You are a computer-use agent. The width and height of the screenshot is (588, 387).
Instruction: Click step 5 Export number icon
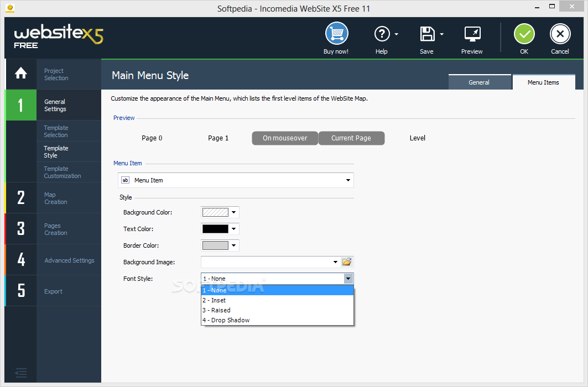coord(21,291)
